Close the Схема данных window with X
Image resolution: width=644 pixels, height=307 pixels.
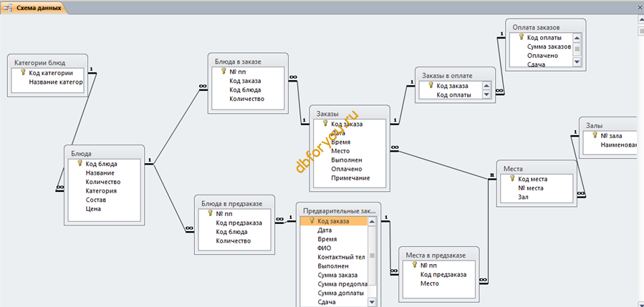pyautogui.click(x=639, y=8)
